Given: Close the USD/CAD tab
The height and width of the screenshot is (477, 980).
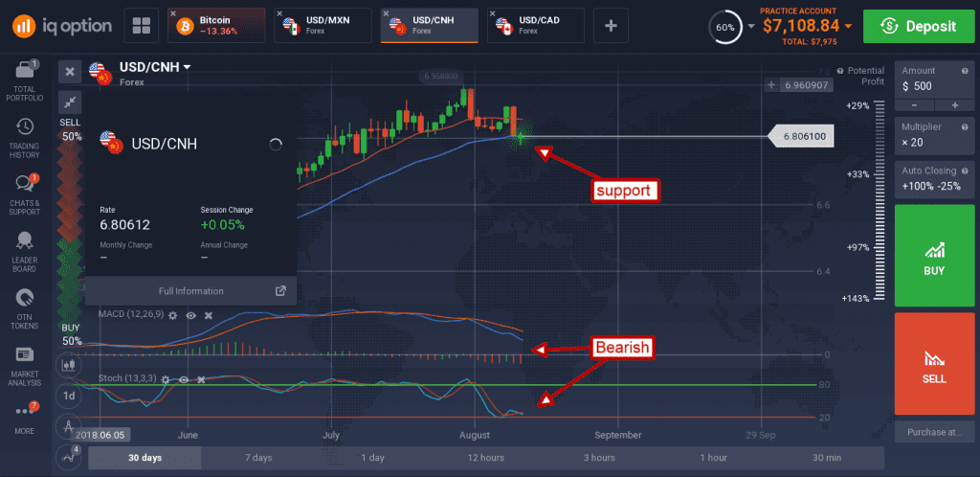Looking at the screenshot, I should [x=493, y=13].
